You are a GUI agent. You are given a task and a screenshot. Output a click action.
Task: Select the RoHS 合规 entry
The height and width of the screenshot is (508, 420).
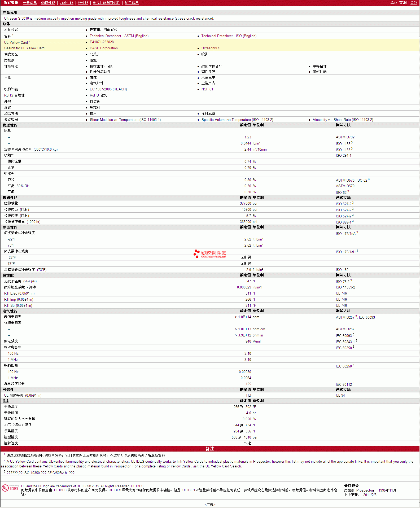pyautogui.click(x=98, y=95)
